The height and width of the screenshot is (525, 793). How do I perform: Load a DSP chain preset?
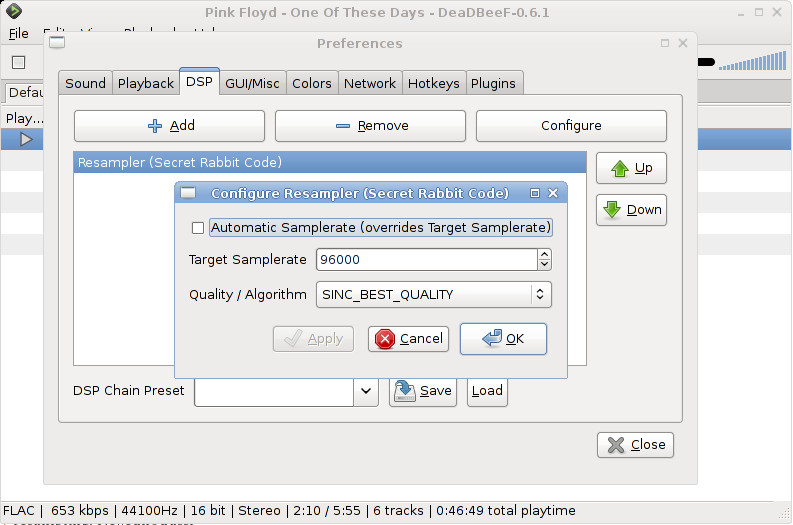pos(487,391)
